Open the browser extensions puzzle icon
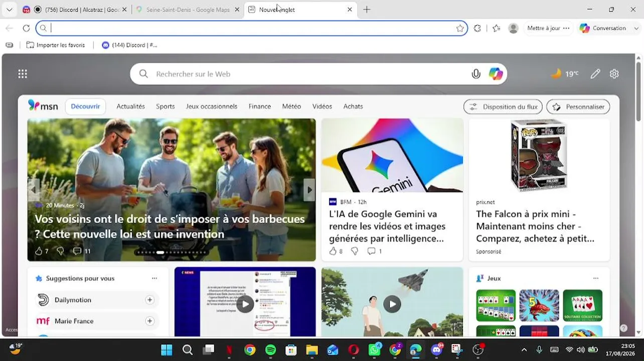The image size is (644, 361). [x=477, y=28]
